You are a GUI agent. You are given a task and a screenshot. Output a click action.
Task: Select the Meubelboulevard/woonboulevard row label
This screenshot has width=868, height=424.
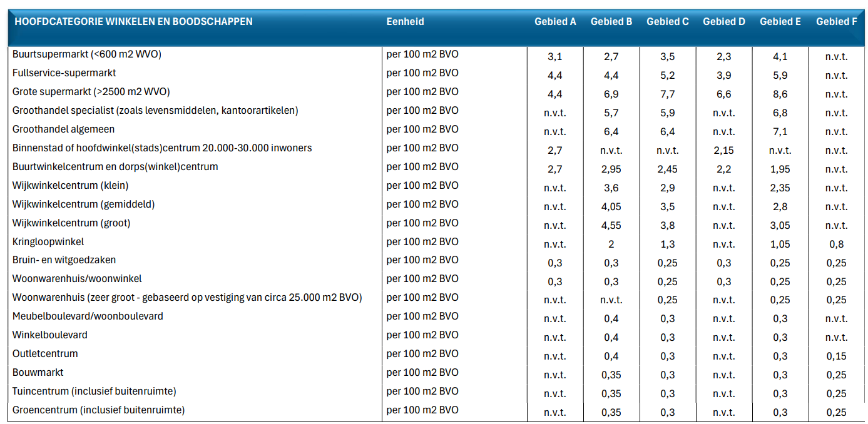tap(86, 316)
